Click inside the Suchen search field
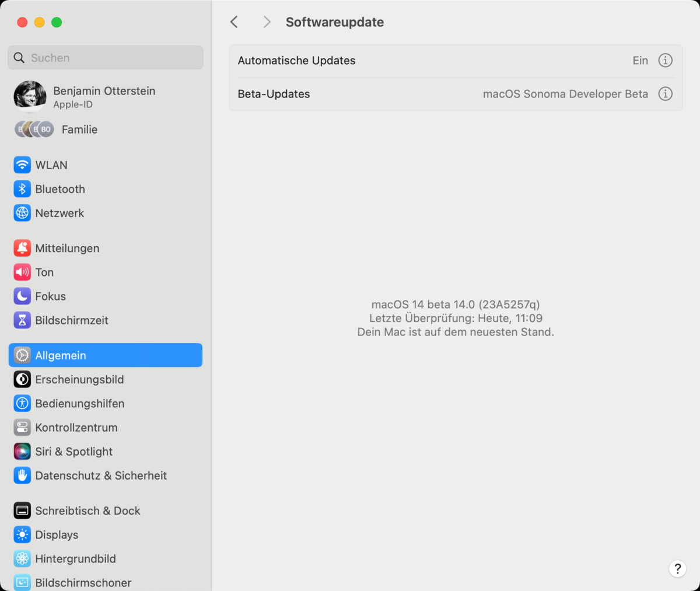Viewport: 700px width, 591px height. [x=105, y=57]
